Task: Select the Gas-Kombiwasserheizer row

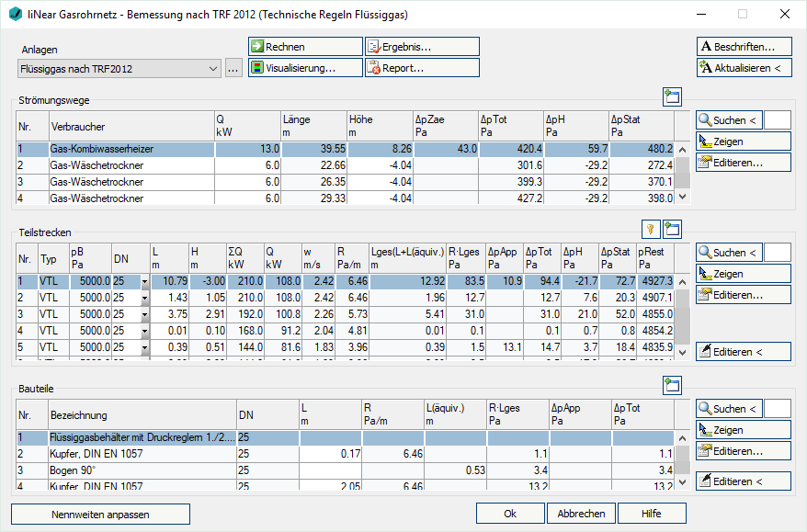Action: (x=346, y=149)
